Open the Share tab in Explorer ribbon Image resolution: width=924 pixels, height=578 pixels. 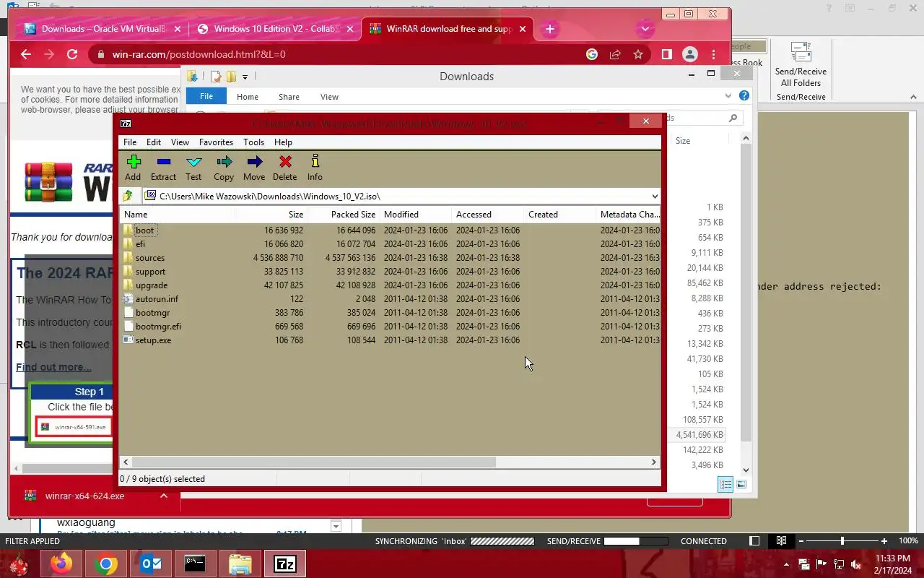click(289, 96)
